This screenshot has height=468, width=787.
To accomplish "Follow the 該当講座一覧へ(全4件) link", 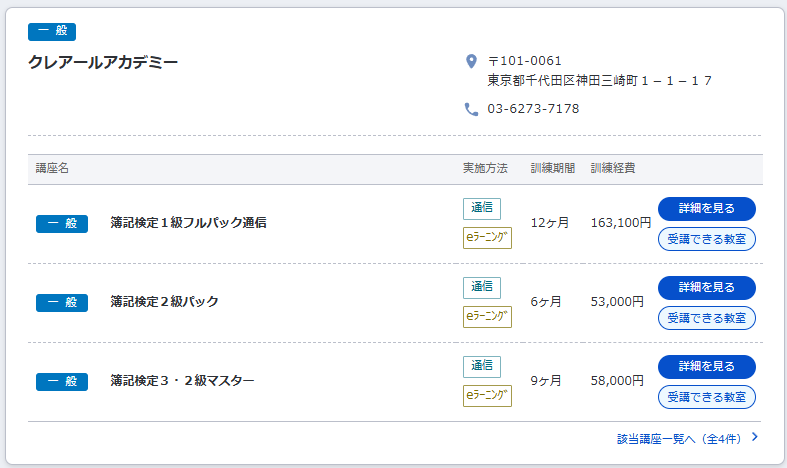I will click(682, 438).
